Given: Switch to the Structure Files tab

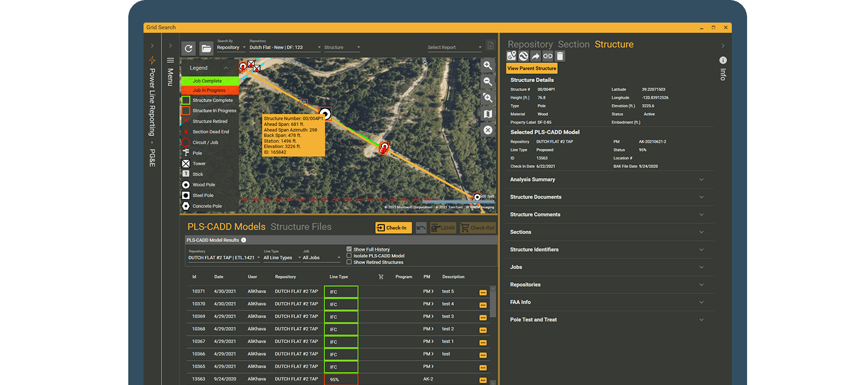Looking at the screenshot, I should pyautogui.click(x=301, y=227).
